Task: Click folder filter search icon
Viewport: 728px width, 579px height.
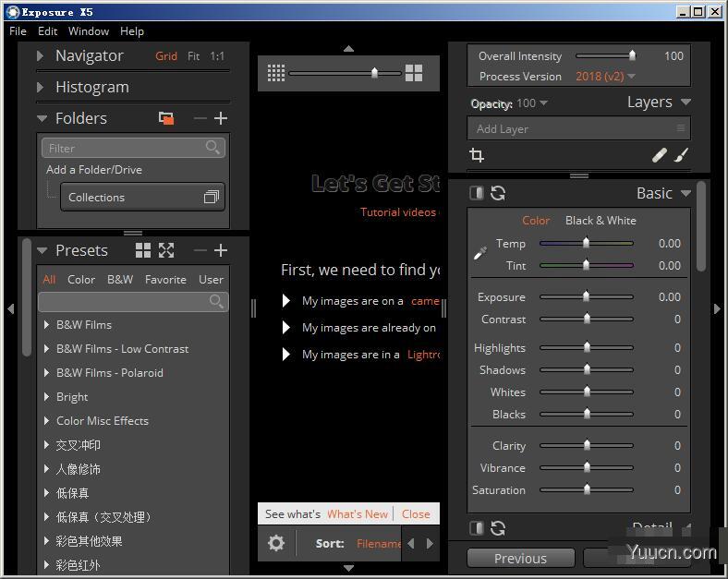Action: (x=212, y=147)
